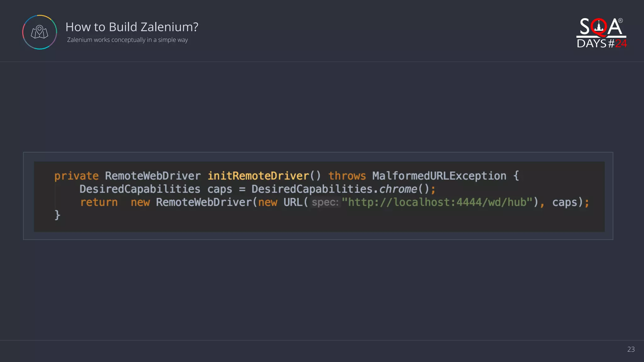Click the SQA Days #24 logo
This screenshot has height=362, width=644.
601,33
